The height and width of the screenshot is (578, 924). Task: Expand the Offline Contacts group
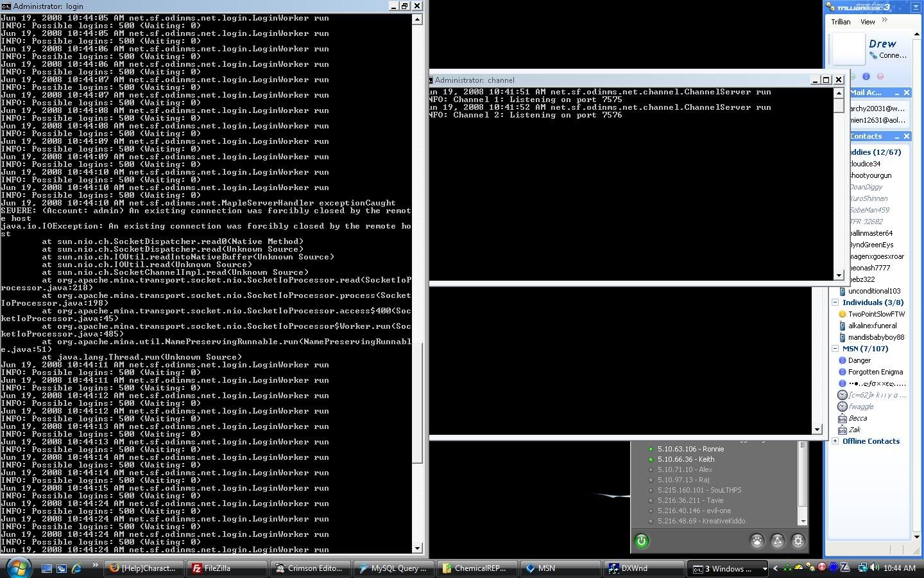(x=835, y=441)
